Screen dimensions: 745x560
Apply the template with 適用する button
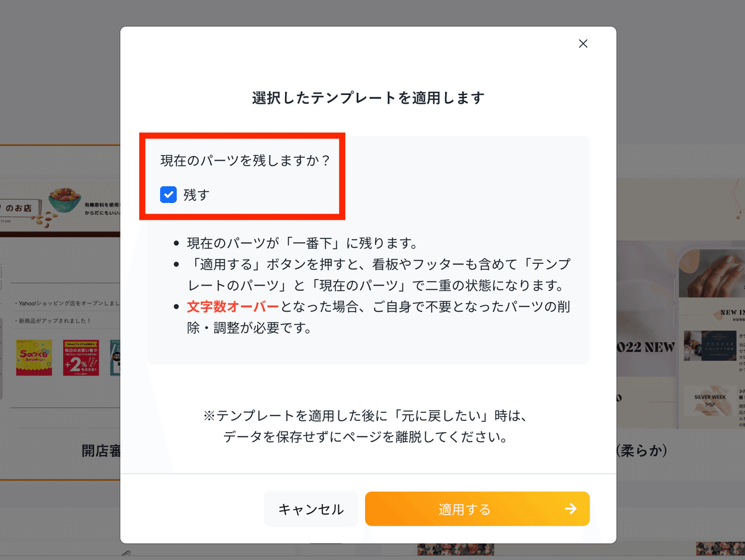click(x=477, y=509)
